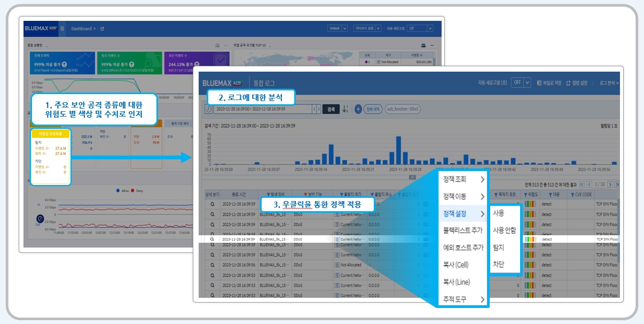Click the 전체 삭제 clear-all button
Viewport: 644px width, 324px height.
click(373, 109)
